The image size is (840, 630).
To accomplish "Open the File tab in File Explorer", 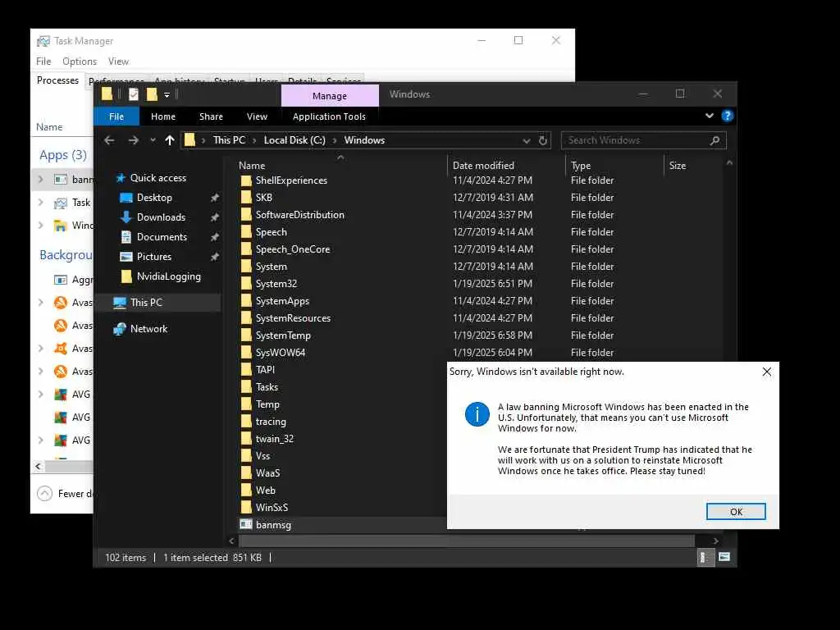I will click(x=116, y=116).
